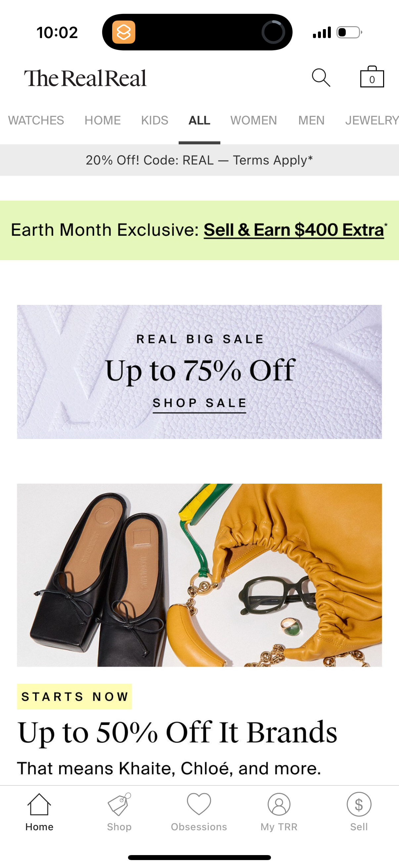Tap Up to 50% Off It Brands heading
Screen dimensions: 399x868
(177, 733)
